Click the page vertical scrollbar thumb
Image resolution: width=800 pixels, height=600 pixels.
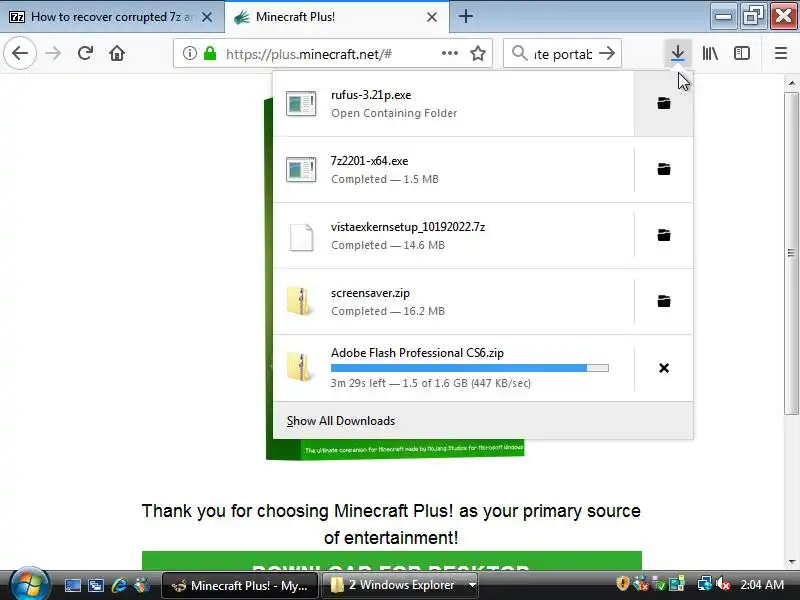tap(791, 253)
